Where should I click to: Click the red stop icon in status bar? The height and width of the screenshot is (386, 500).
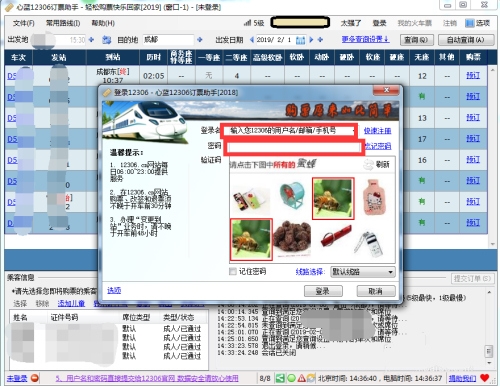(x=35, y=378)
